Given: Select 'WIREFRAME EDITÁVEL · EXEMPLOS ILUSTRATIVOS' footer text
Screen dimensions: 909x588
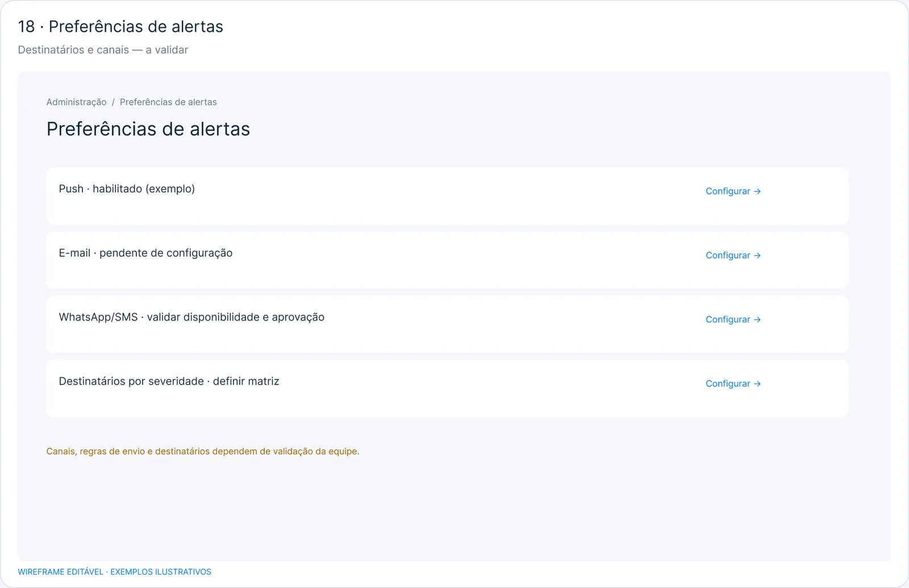Looking at the screenshot, I should 114,572.
